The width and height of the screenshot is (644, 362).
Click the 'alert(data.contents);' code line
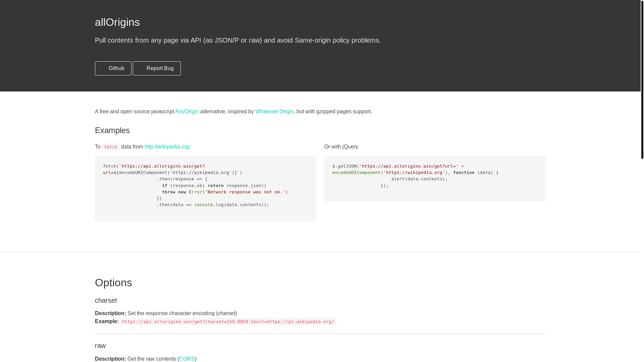(419, 179)
